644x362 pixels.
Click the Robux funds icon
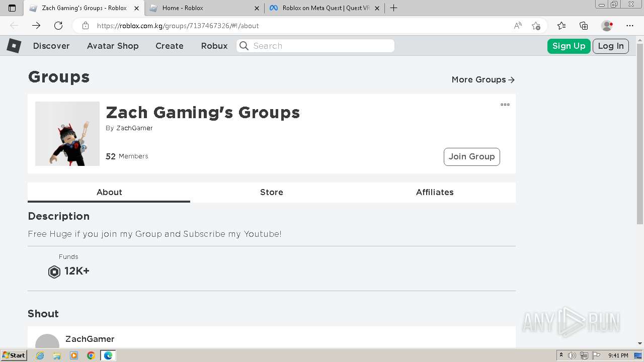(x=54, y=271)
